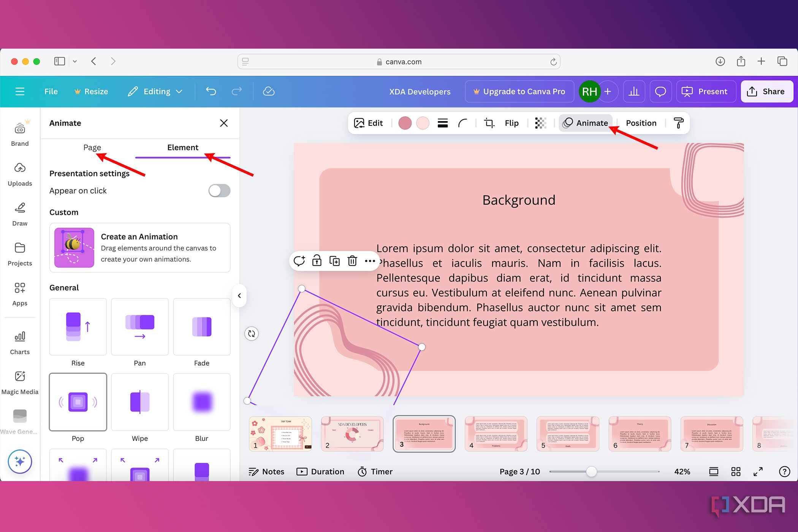798x532 pixels.
Task: Lock the selected element
Action: (x=316, y=261)
